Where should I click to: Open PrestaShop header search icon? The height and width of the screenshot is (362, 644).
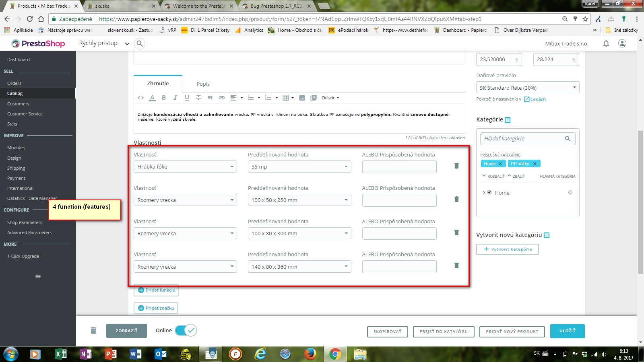(x=140, y=43)
